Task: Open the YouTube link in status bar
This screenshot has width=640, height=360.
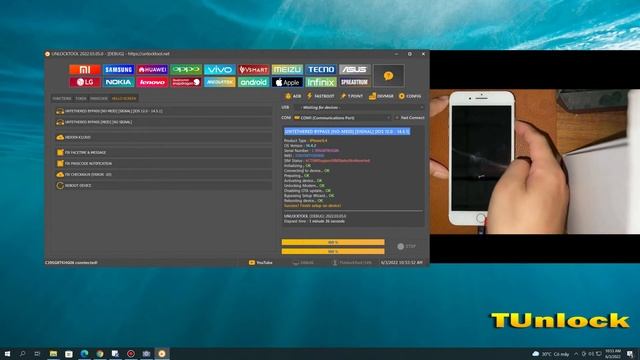Action: coord(260,262)
